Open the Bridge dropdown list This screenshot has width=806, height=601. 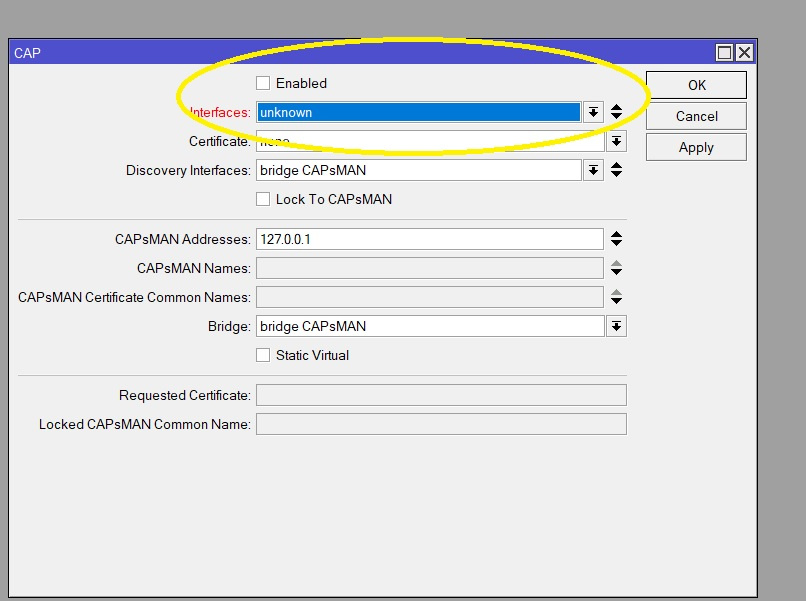pyautogui.click(x=616, y=326)
